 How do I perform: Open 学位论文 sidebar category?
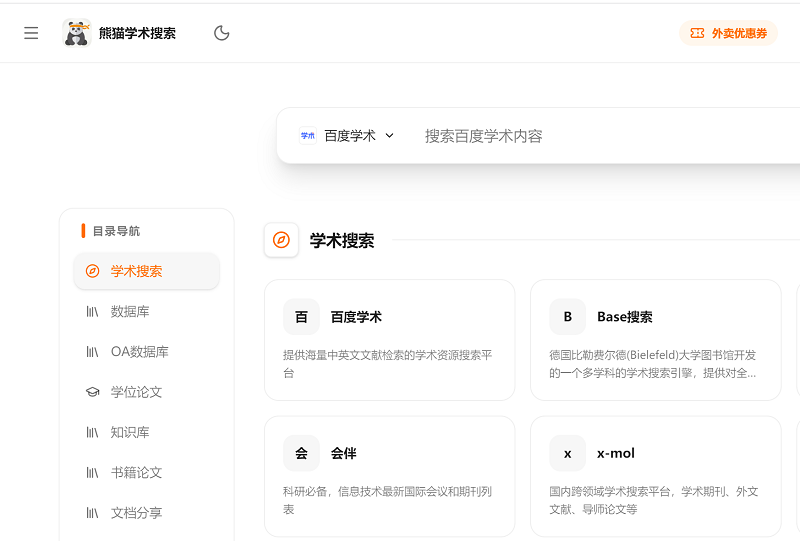point(146,392)
